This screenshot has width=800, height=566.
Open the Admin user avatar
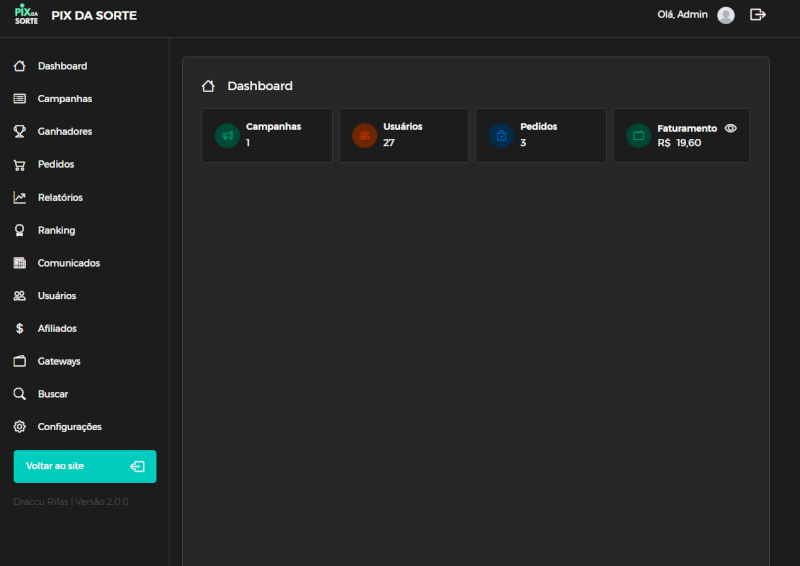(x=726, y=15)
